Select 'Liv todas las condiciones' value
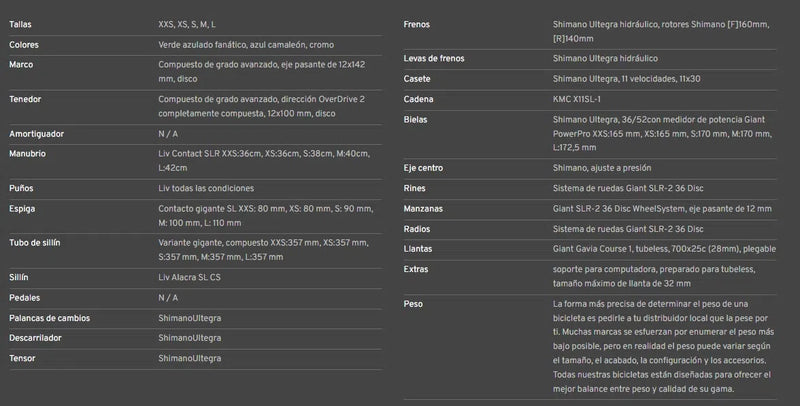This screenshot has height=406, width=800. 206,188
